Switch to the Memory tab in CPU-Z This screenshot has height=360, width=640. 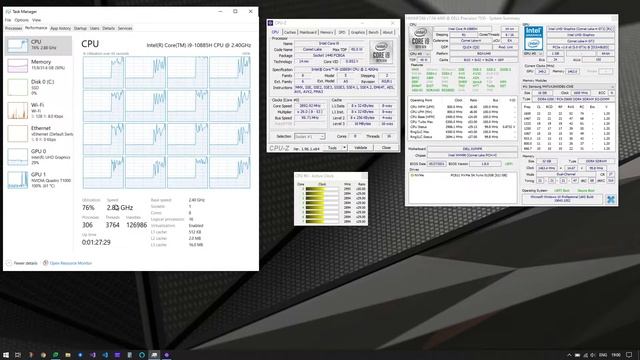coord(327,32)
